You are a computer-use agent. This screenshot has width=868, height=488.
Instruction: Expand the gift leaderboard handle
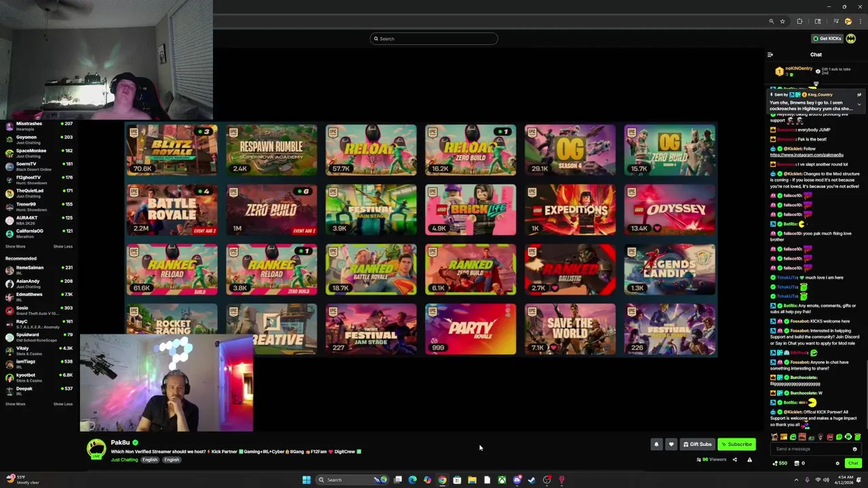tap(816, 84)
